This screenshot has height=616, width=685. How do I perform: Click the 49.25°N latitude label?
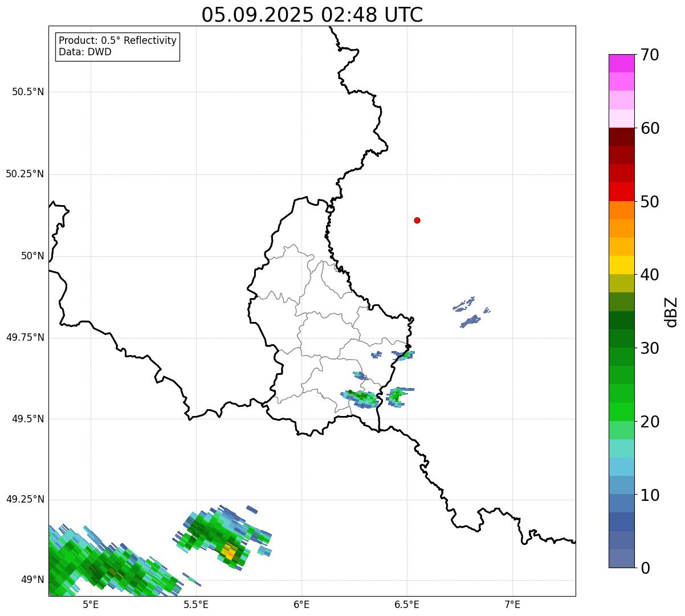pos(25,499)
